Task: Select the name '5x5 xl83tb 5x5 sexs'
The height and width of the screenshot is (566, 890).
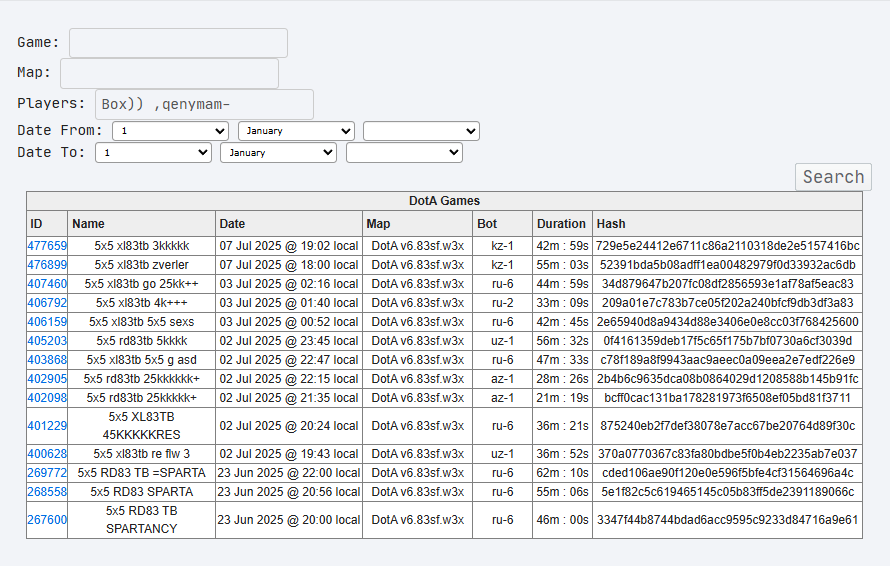Action: point(142,322)
